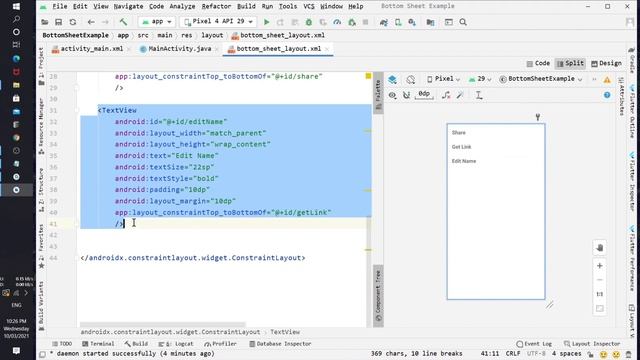Zoom out preview with minus button

(600, 280)
